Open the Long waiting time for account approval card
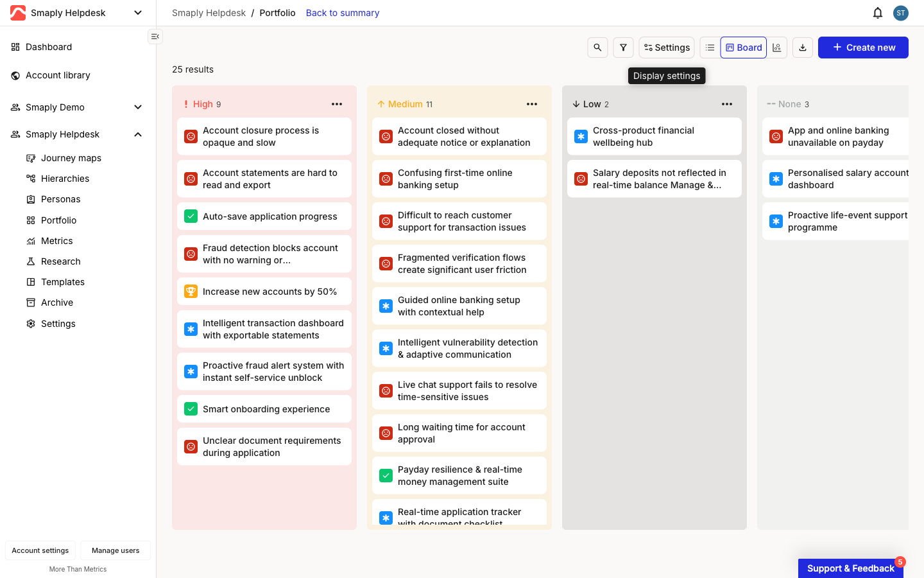Image resolution: width=924 pixels, height=578 pixels. pos(459,433)
